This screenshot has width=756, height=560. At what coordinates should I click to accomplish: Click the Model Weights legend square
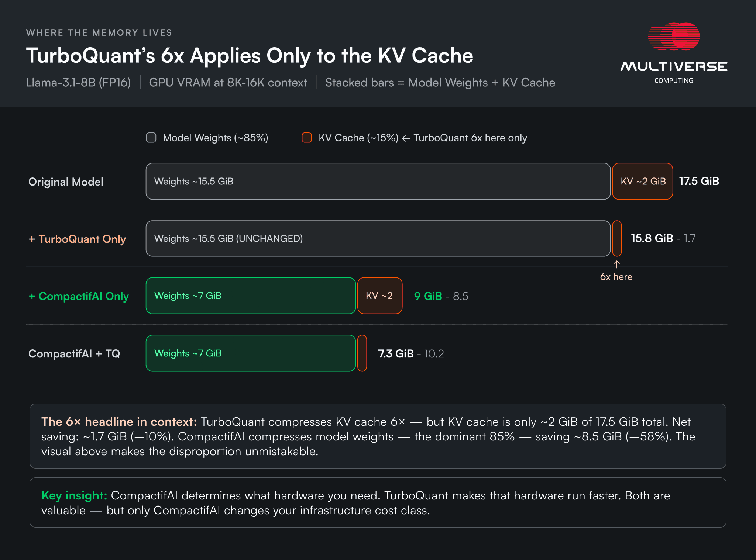[x=151, y=138]
